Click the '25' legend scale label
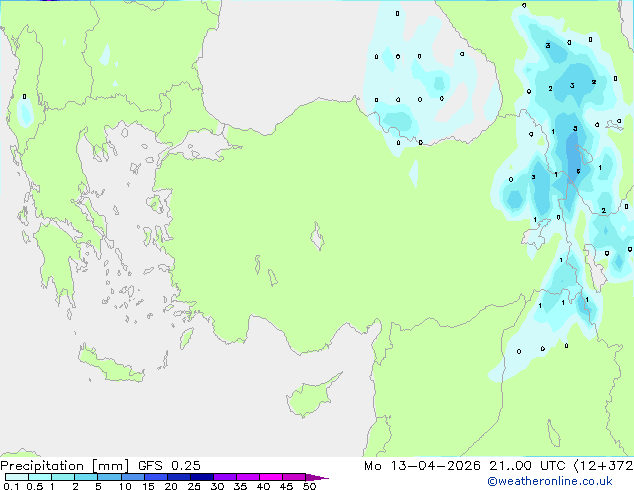 tap(194, 486)
